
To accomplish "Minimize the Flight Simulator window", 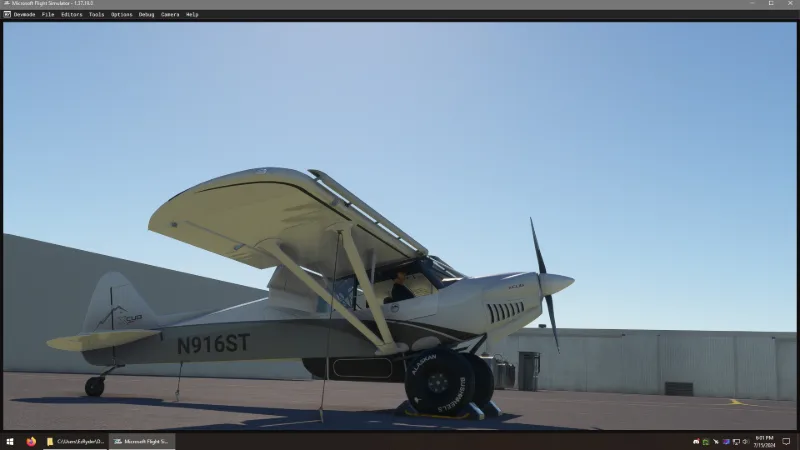I will point(752,3).
